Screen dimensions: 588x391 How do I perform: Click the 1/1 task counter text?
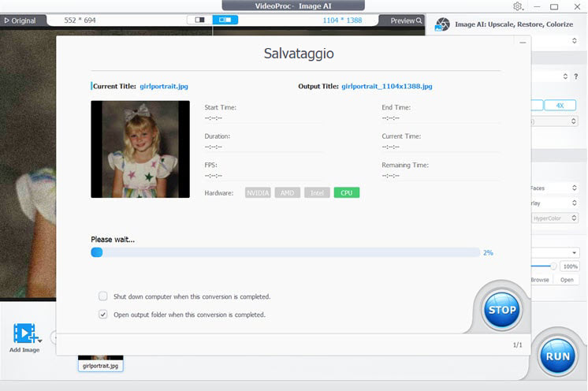click(x=518, y=344)
